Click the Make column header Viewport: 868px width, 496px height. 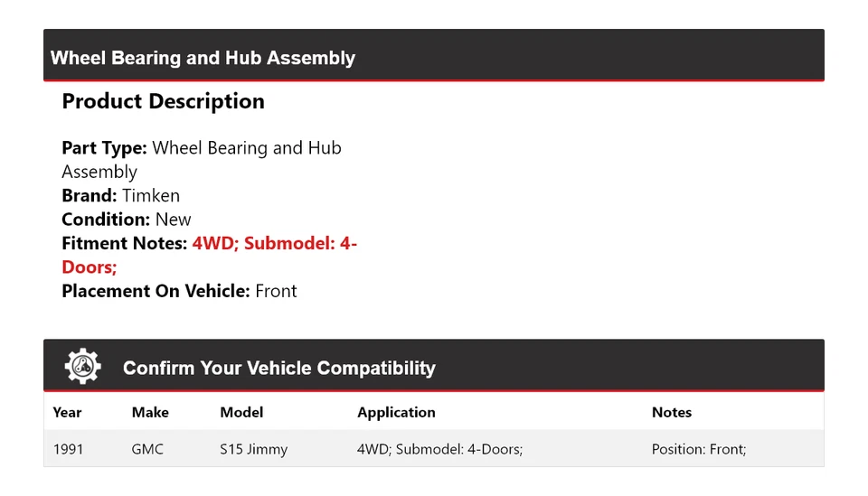[150, 412]
